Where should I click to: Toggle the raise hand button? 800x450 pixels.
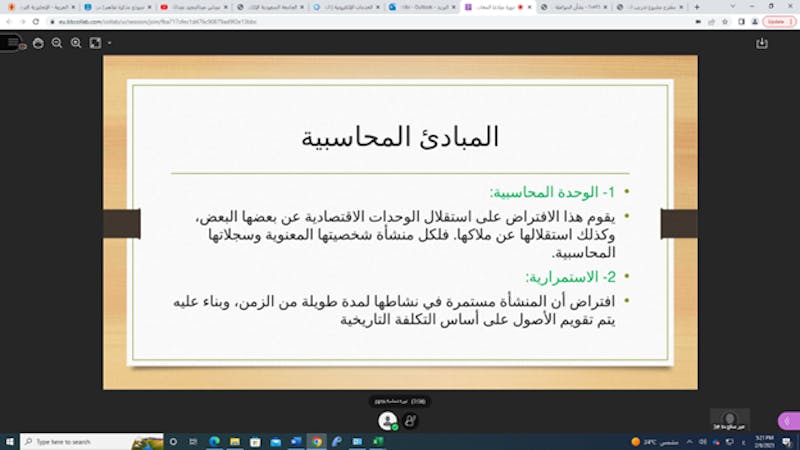pyautogui.click(x=410, y=421)
